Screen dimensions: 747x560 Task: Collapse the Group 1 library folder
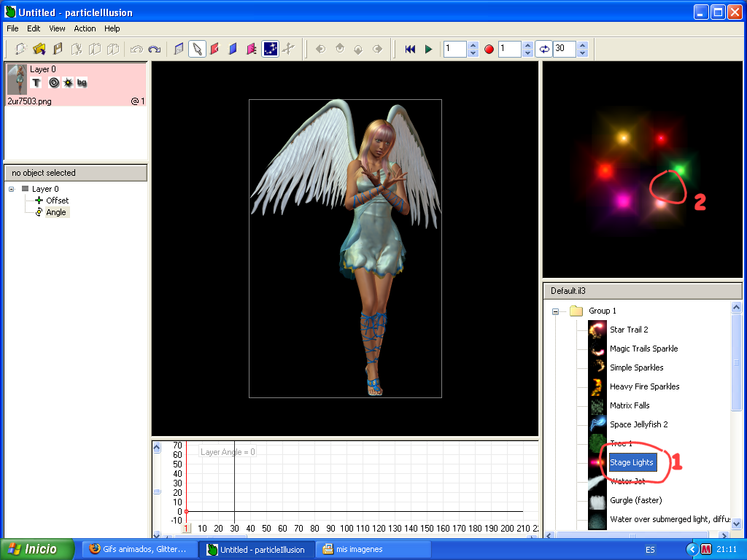(555, 311)
